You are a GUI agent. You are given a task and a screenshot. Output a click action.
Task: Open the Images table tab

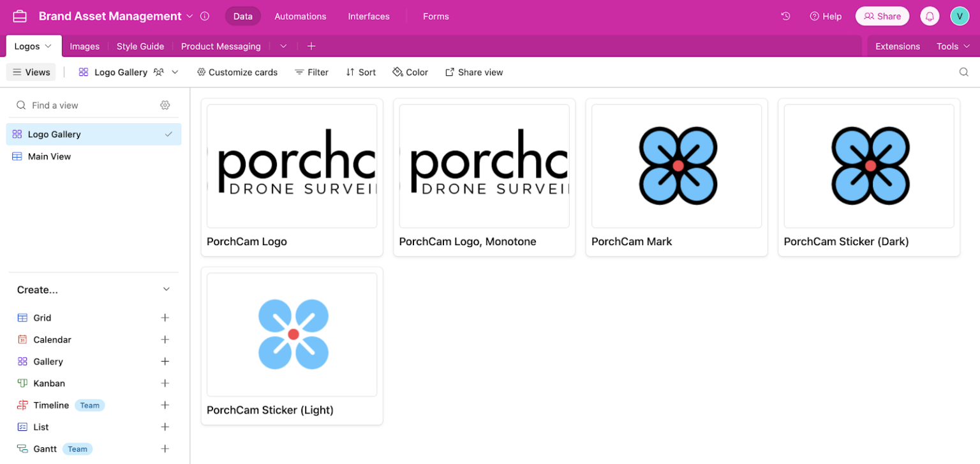click(84, 46)
